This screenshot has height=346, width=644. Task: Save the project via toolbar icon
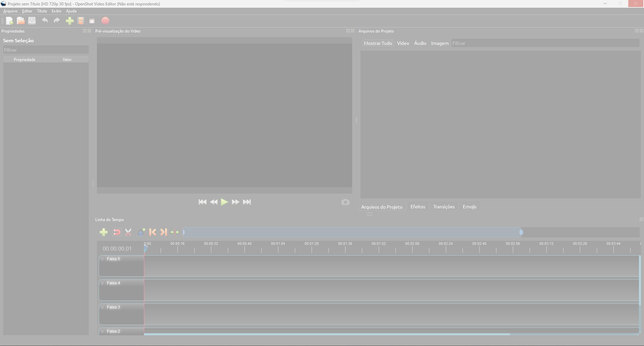tap(32, 21)
